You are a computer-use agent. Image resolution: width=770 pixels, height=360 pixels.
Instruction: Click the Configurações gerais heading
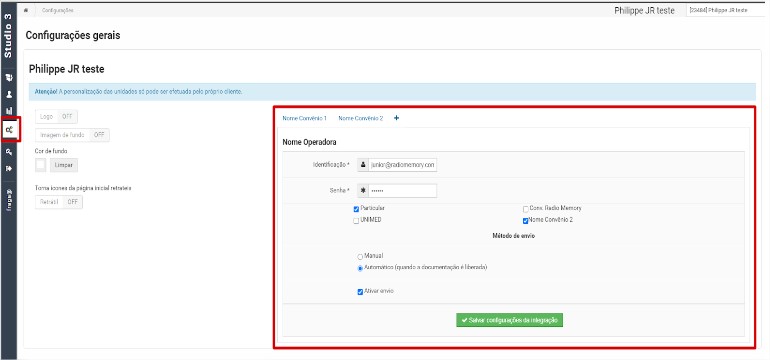pyautogui.click(x=73, y=35)
